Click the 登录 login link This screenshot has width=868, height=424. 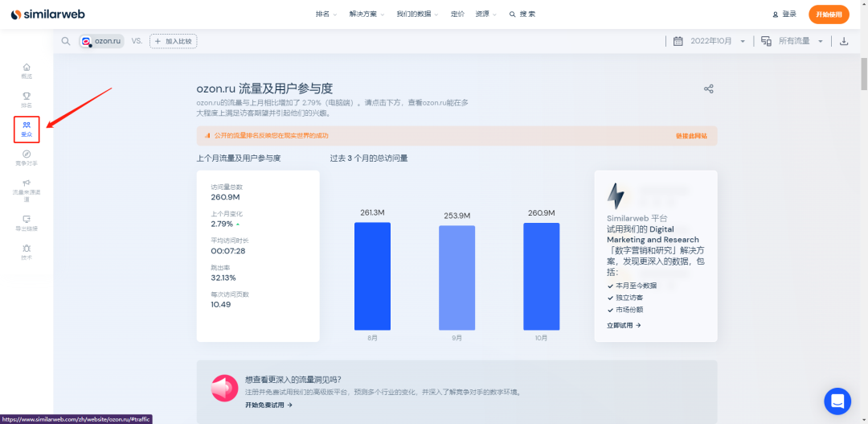click(784, 14)
